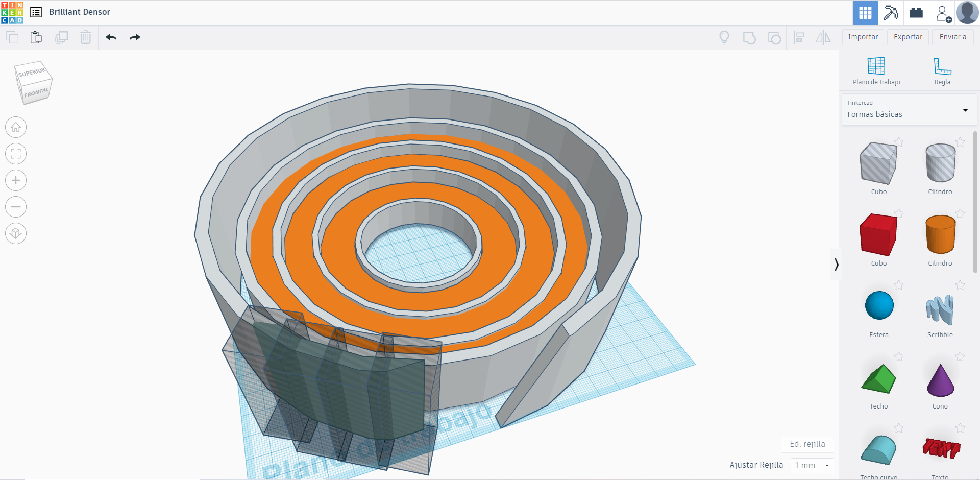The width and height of the screenshot is (980, 480).
Task: Favorite star for Esfera
Action: [x=899, y=285]
